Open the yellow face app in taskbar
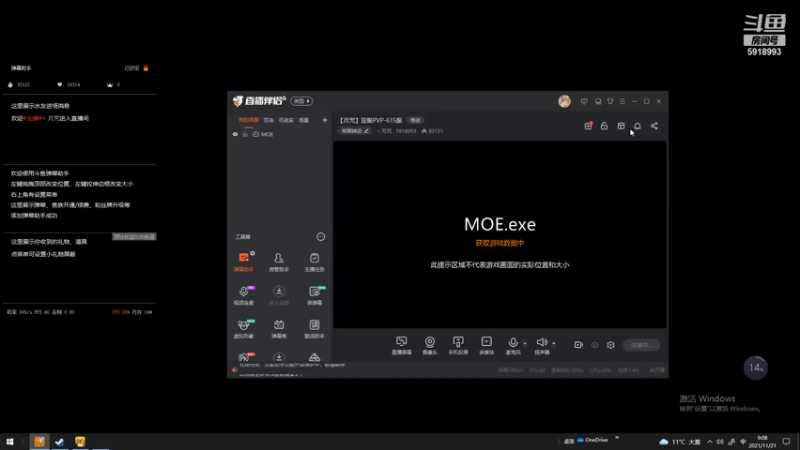Image resolution: width=800 pixels, height=450 pixels. (x=80, y=441)
